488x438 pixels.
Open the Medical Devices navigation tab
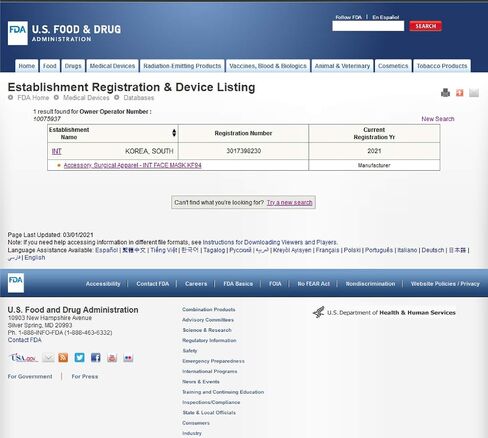click(x=112, y=66)
